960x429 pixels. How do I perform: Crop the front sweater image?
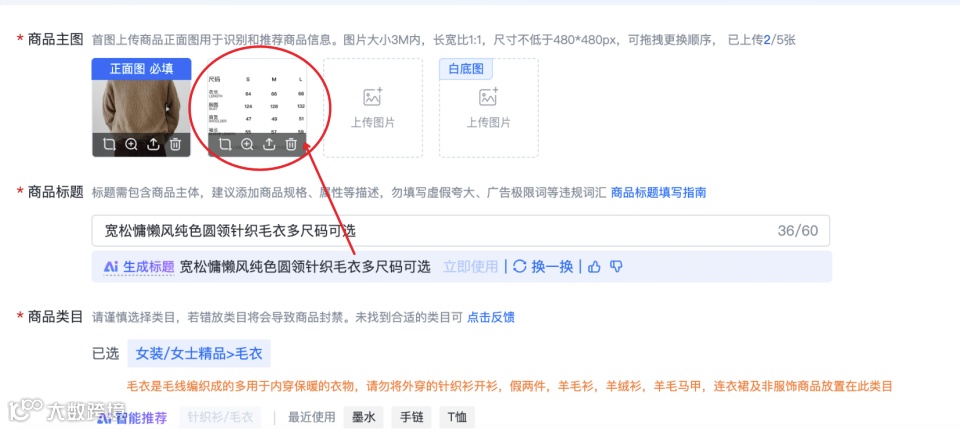coord(109,145)
